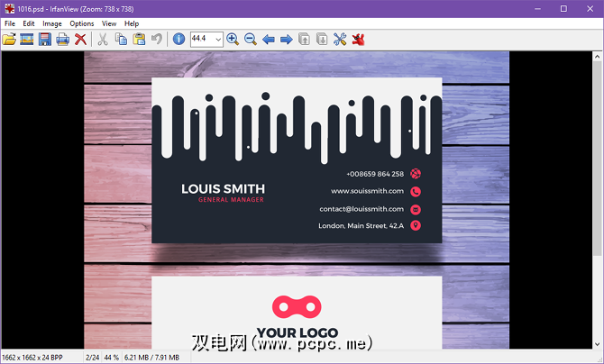The height and width of the screenshot is (364, 604).
Task: Click previous page icon
Action: (x=304, y=39)
